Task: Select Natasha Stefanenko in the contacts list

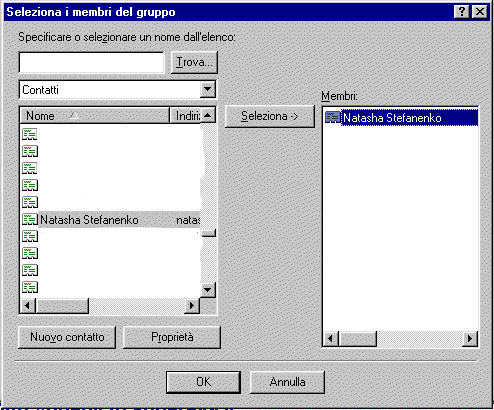Action: (x=89, y=220)
